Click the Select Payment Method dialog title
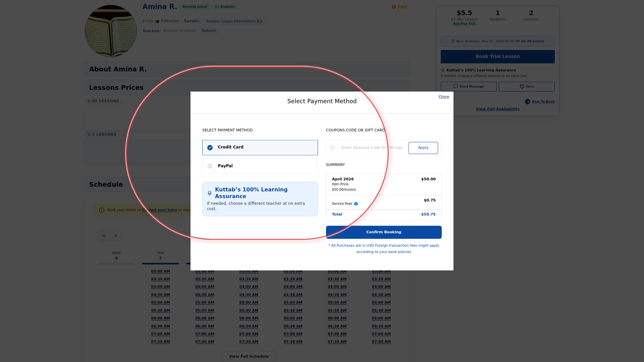Image resolution: width=644 pixels, height=362 pixels. (x=322, y=101)
